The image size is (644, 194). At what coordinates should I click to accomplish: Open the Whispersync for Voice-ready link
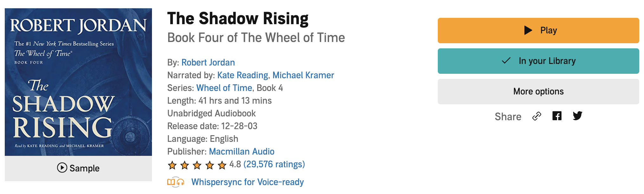[247, 182]
